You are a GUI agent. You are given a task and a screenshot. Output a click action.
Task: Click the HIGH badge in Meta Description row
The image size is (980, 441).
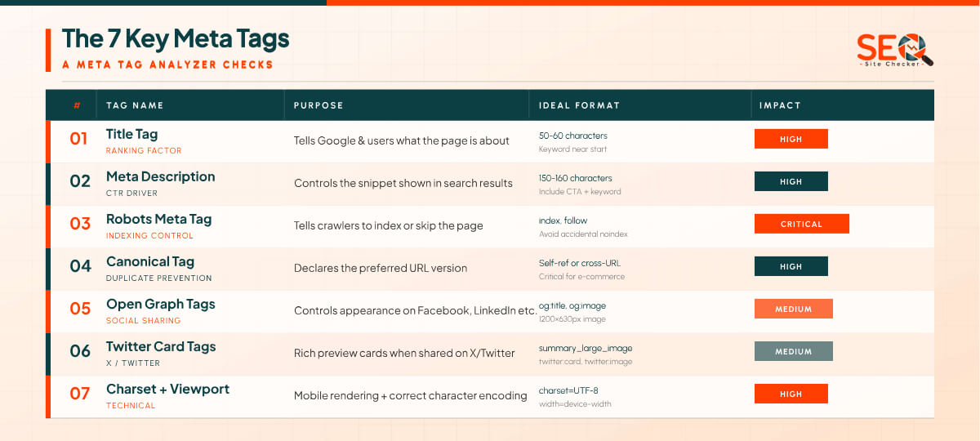click(x=791, y=181)
